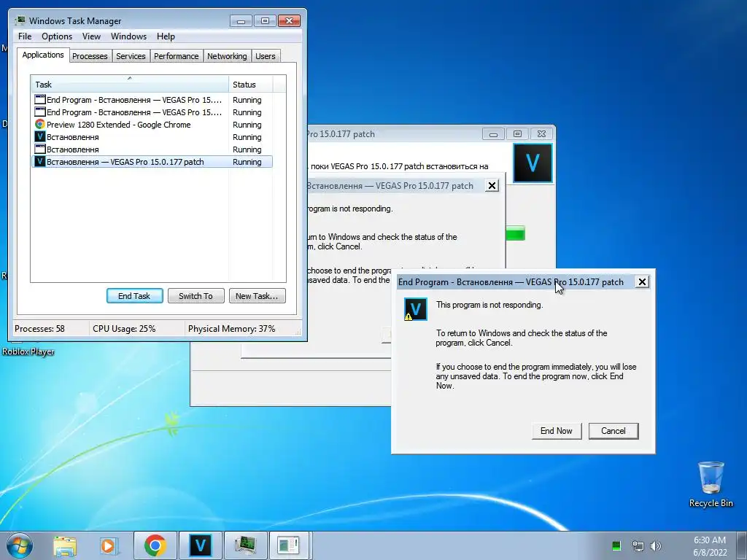
Task: Click End Now in front dialog
Action: 557,431
